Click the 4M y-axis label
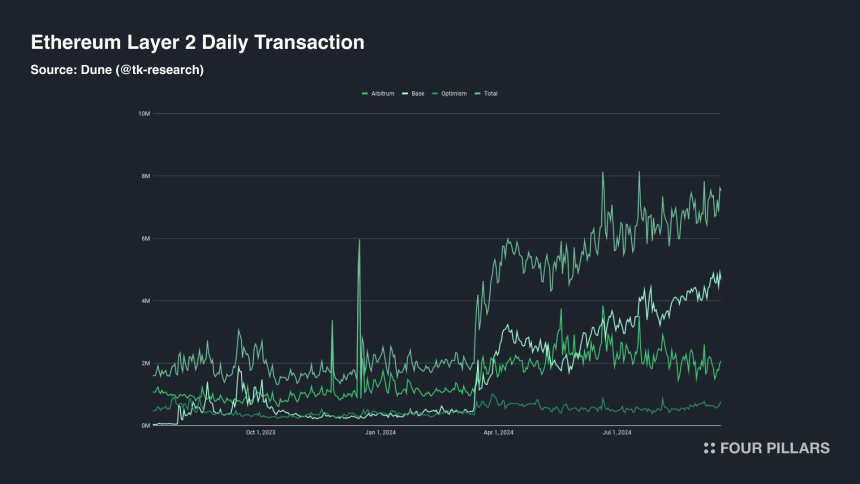The image size is (860, 484). tap(145, 301)
